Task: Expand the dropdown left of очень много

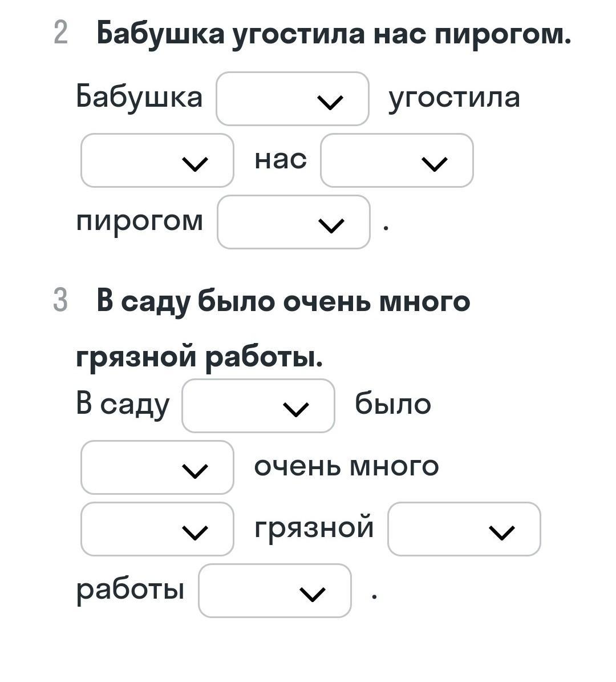Action: pos(157,467)
